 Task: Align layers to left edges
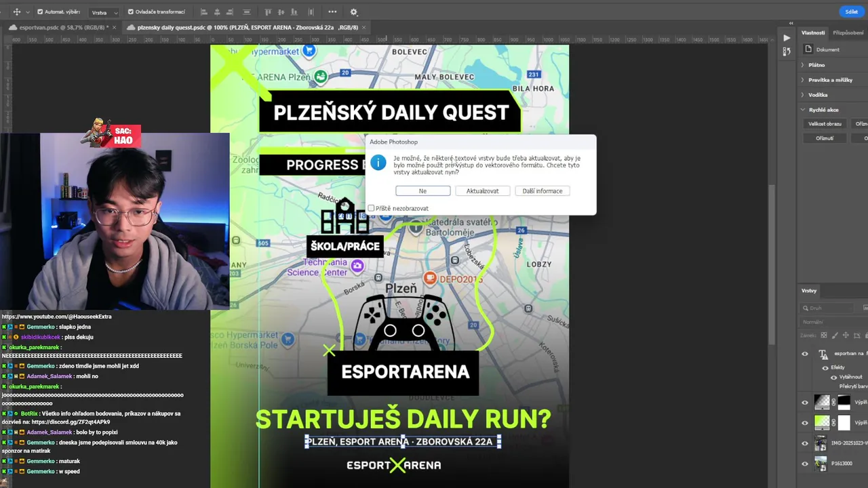[x=203, y=12]
